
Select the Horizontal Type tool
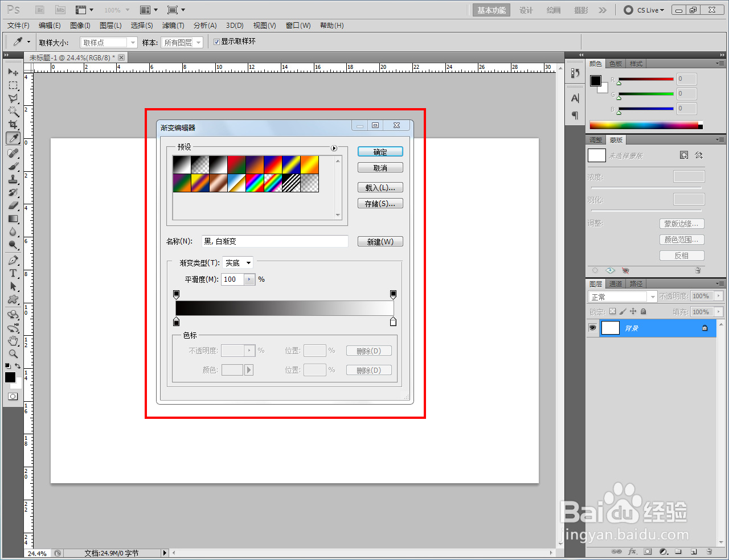tap(13, 274)
